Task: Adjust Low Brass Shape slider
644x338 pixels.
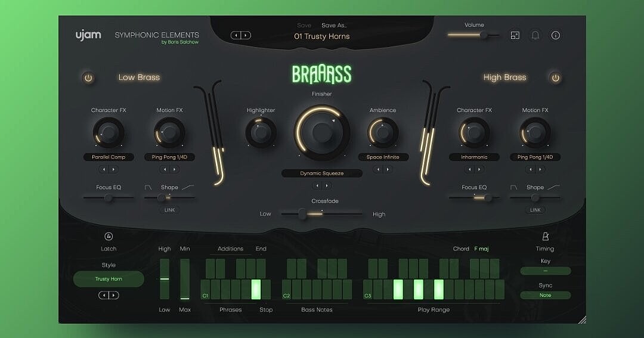Action: pyautogui.click(x=169, y=198)
